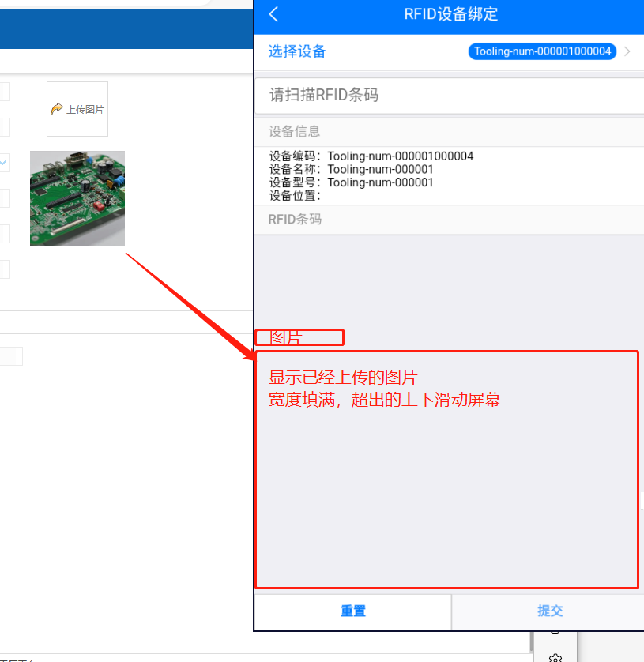Toggle the checkbox with the blue checkmark

pos(4,163)
